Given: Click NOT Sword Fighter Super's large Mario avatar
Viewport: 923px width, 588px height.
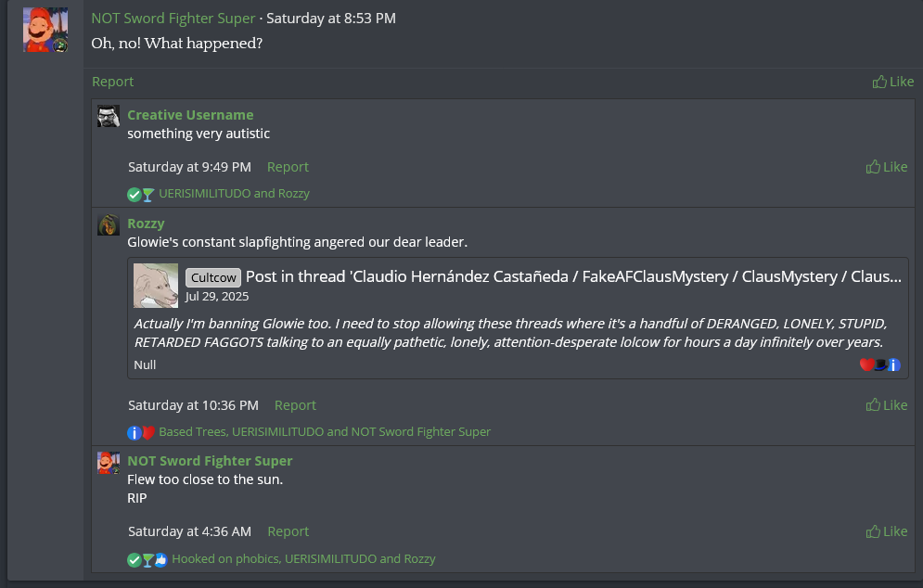Looking at the screenshot, I should click(x=45, y=30).
